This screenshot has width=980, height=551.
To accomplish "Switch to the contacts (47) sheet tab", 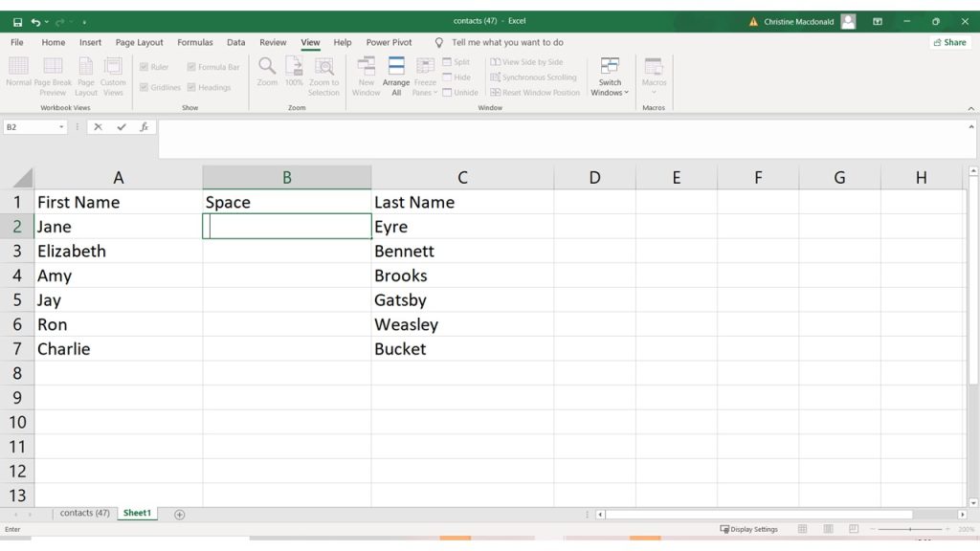I will [x=84, y=514].
